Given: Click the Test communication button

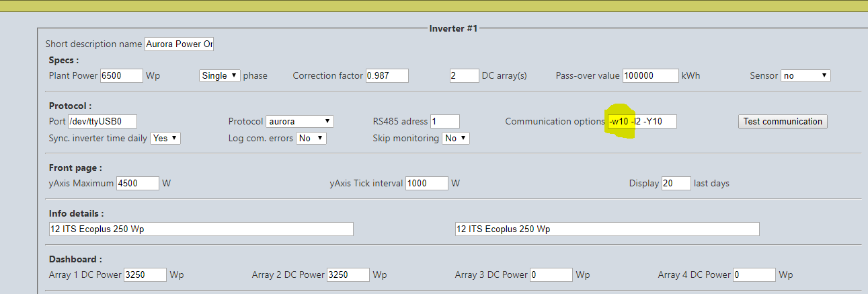Looking at the screenshot, I should point(783,122).
